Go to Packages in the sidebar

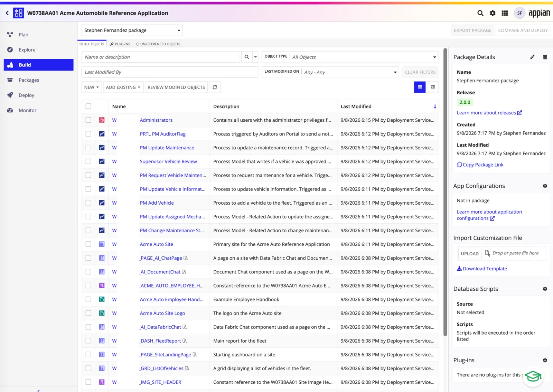click(29, 80)
